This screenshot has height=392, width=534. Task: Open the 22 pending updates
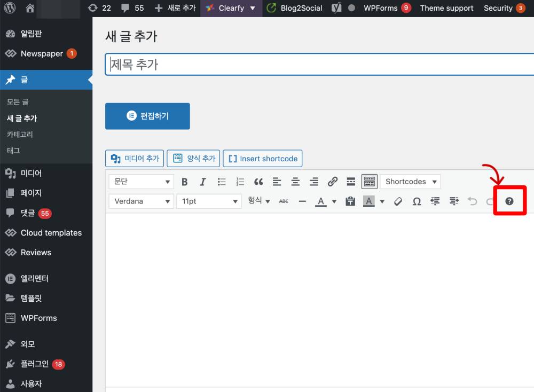(99, 8)
